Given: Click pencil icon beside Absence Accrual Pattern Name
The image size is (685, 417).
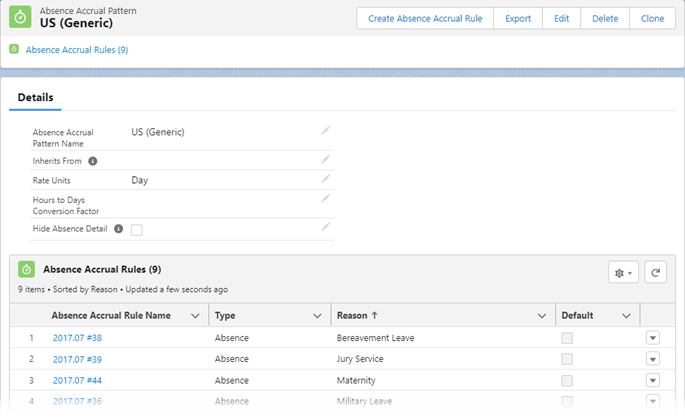Looking at the screenshot, I should pyautogui.click(x=325, y=131).
